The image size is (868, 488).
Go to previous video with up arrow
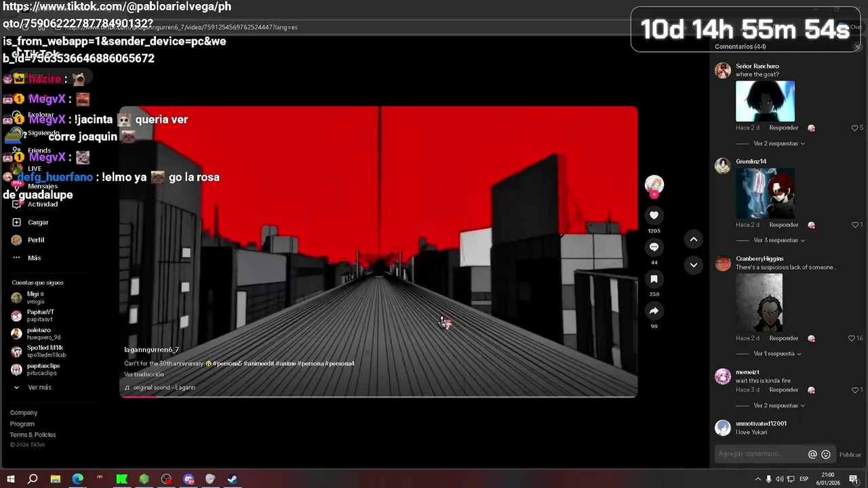(693, 239)
